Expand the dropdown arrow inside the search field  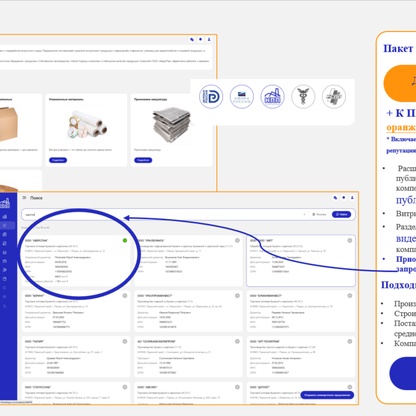(x=304, y=214)
